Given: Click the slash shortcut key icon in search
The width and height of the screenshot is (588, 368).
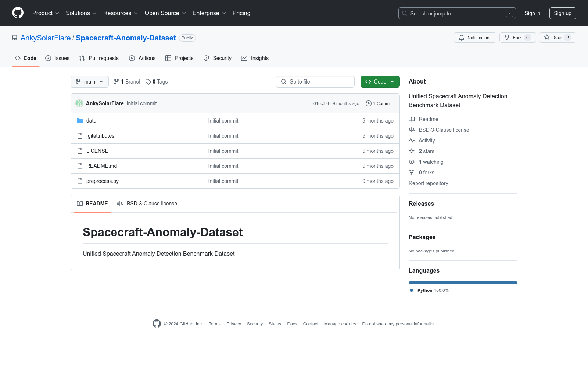Looking at the screenshot, I should click(509, 13).
